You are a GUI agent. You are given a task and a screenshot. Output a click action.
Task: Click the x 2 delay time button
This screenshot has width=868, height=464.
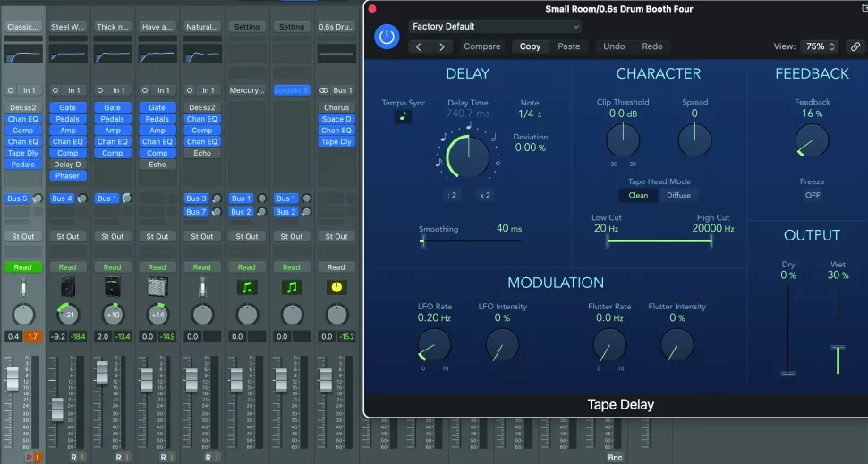point(485,195)
